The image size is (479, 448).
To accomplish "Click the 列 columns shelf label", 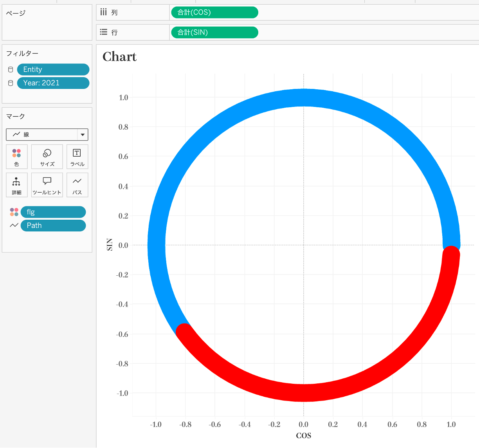I will [114, 13].
